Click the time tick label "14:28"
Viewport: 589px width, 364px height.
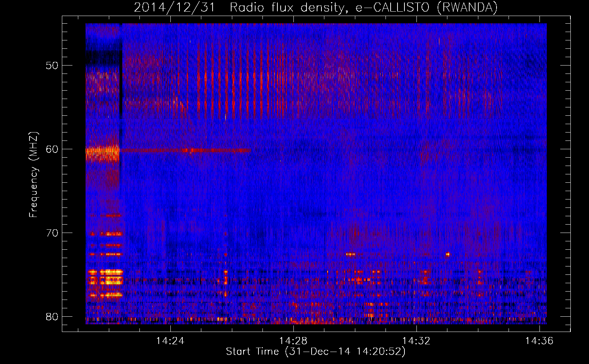[x=293, y=341]
